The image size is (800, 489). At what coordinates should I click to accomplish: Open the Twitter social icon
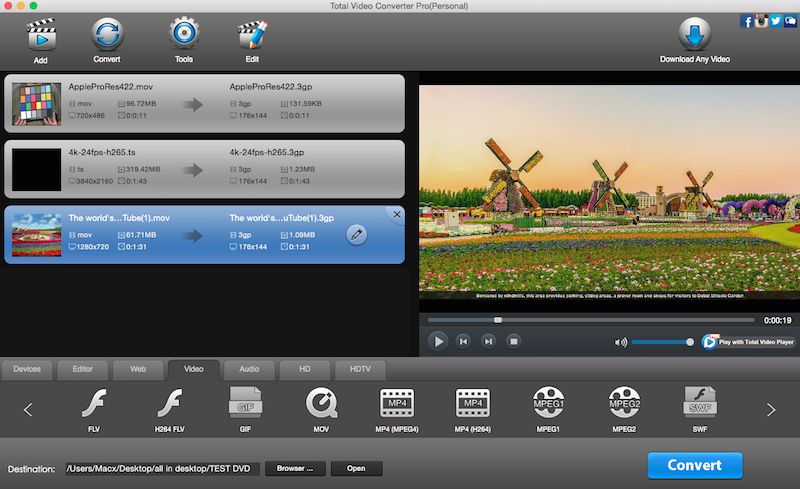point(776,21)
